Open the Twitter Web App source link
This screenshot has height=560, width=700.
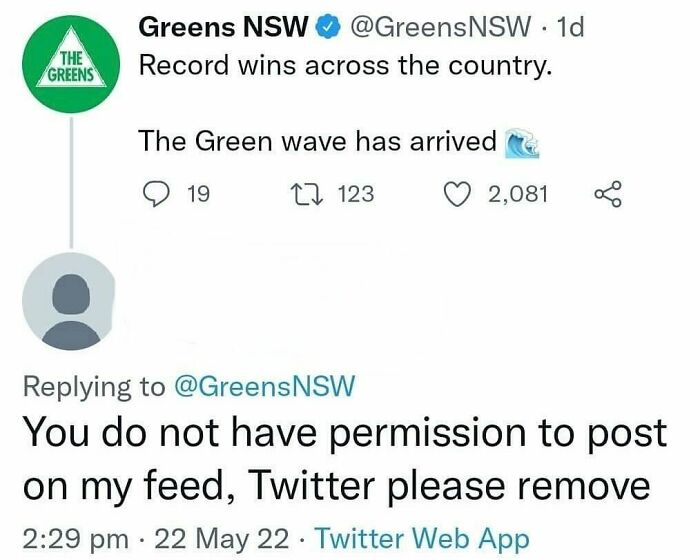(x=424, y=535)
